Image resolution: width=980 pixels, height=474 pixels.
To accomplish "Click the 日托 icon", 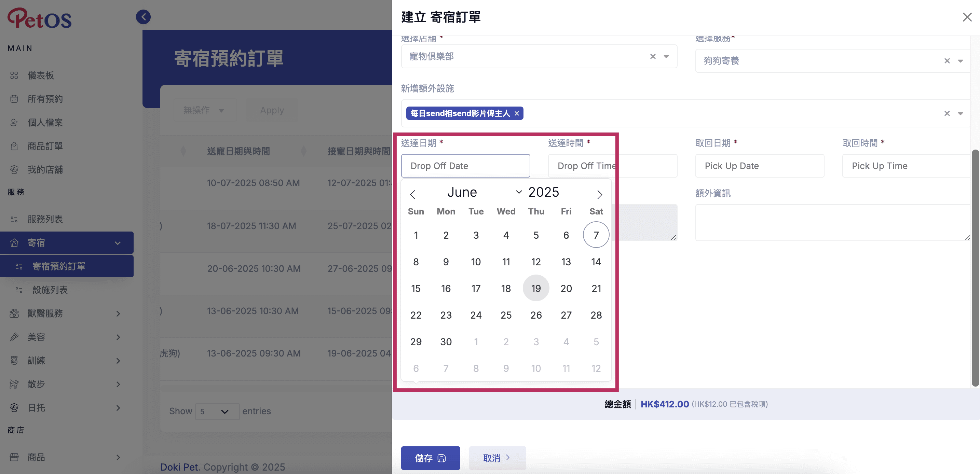I will (x=14, y=407).
